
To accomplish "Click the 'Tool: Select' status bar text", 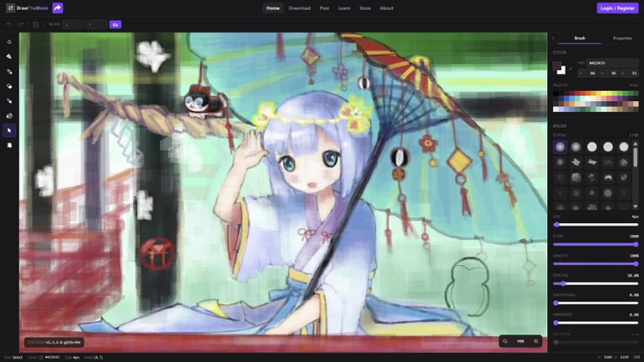I will [x=14, y=358].
